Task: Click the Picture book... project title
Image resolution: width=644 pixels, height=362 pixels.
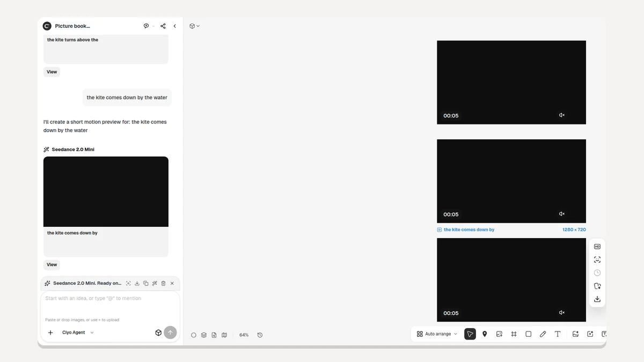Action: click(72, 26)
